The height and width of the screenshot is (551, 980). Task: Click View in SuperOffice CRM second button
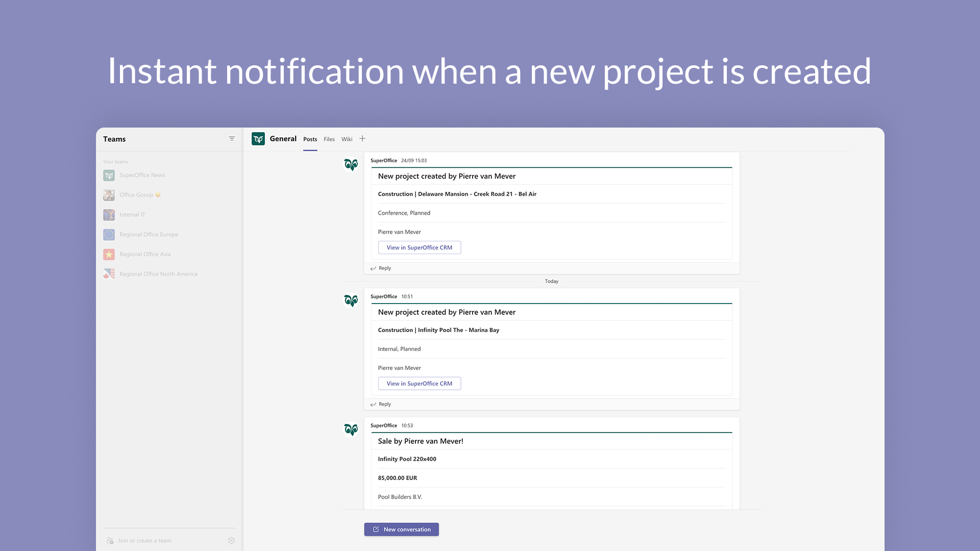(x=419, y=383)
